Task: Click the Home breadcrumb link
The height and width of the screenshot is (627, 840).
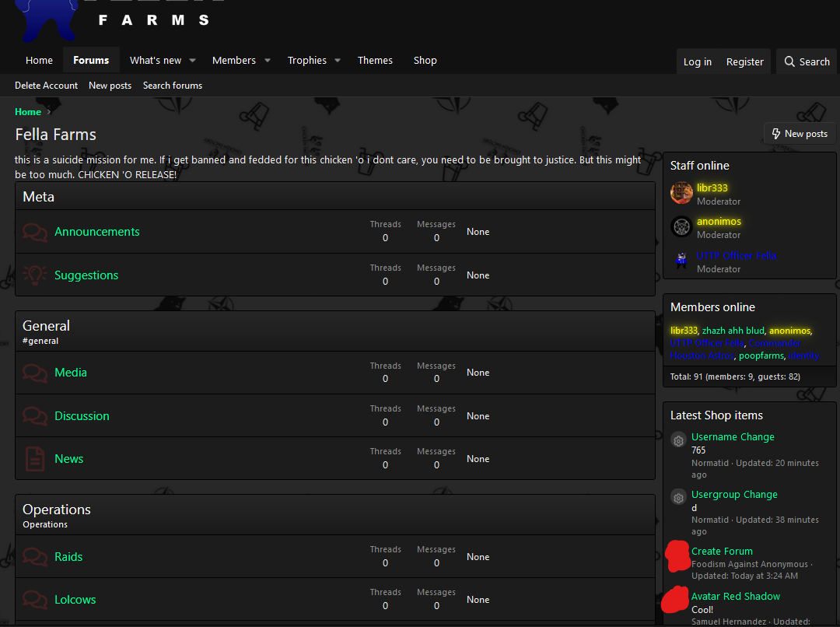Action: point(28,111)
